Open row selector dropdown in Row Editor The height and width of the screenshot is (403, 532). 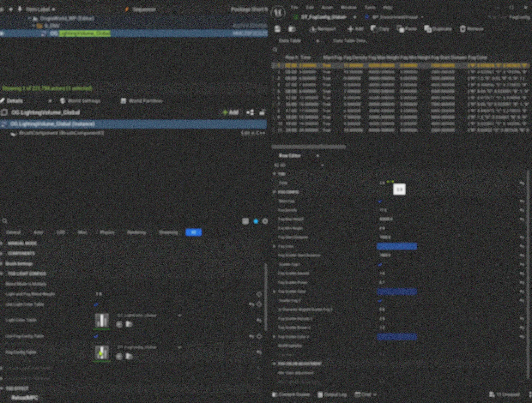pyautogui.click(x=299, y=165)
